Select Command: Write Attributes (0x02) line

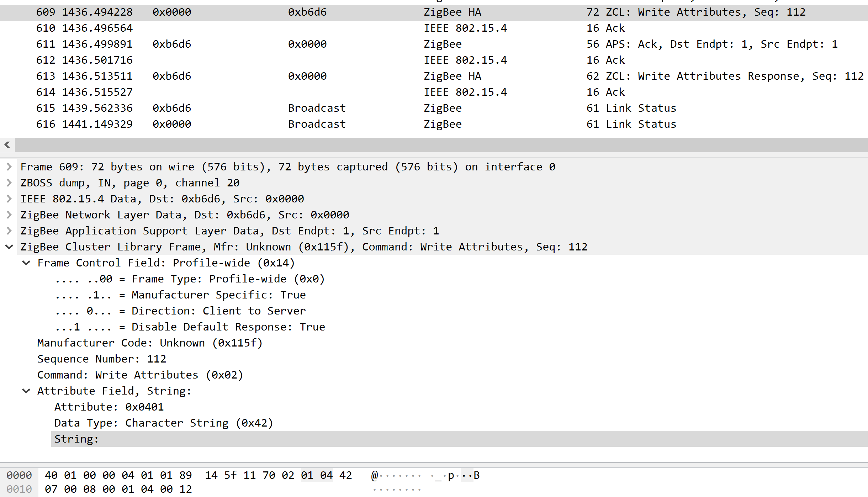tap(140, 375)
